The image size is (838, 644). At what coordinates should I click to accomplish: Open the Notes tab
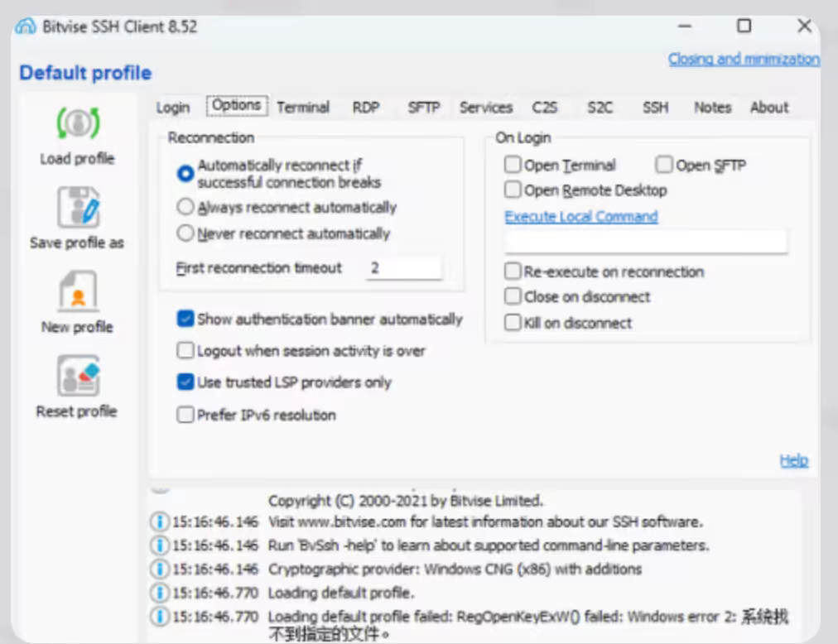pyautogui.click(x=712, y=108)
